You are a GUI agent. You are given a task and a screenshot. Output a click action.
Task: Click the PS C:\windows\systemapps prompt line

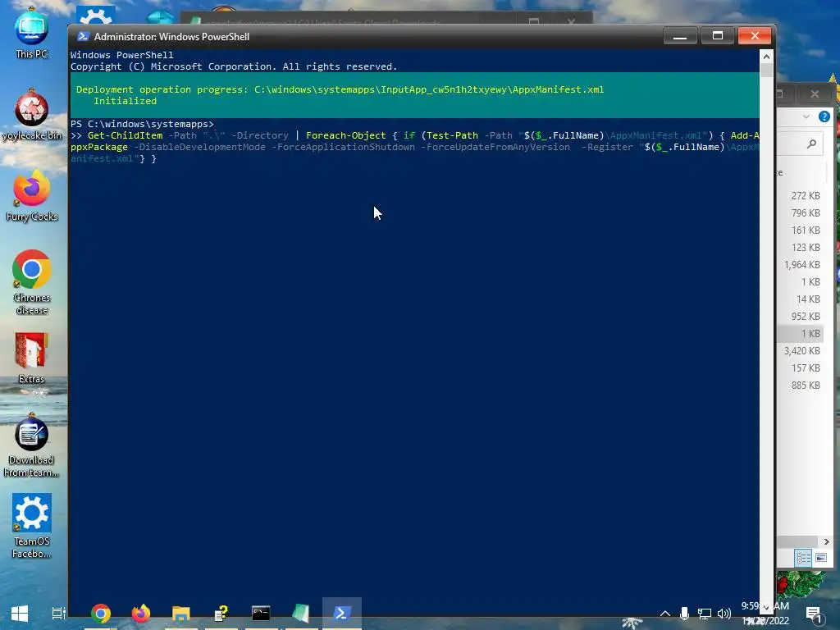pos(142,124)
